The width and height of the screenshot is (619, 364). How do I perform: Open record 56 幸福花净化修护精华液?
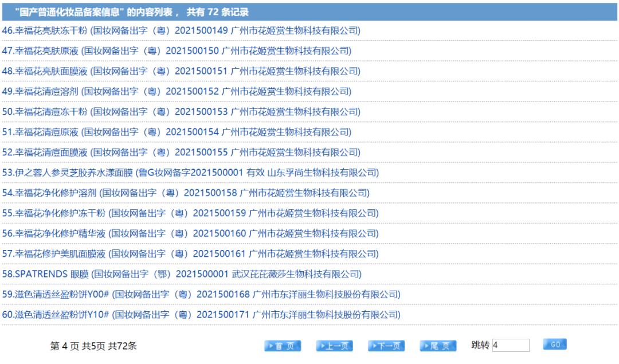(x=190, y=234)
